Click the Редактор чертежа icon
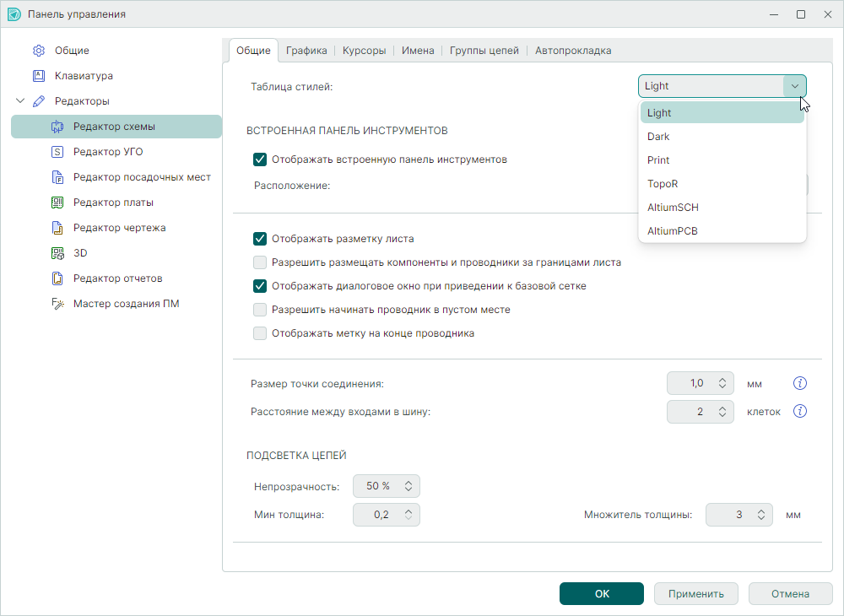 coord(57,228)
